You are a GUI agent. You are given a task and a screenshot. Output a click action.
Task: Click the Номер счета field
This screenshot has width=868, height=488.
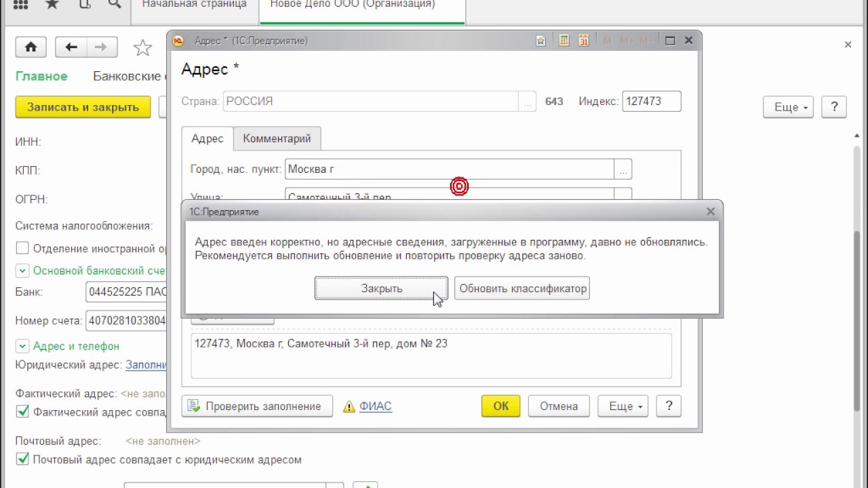click(x=127, y=321)
